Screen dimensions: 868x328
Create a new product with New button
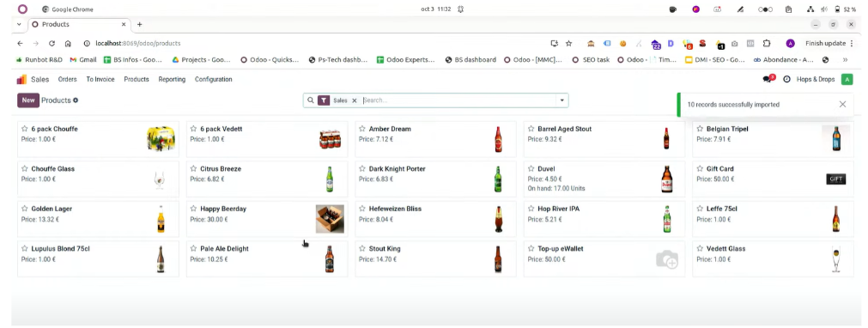[x=28, y=100]
